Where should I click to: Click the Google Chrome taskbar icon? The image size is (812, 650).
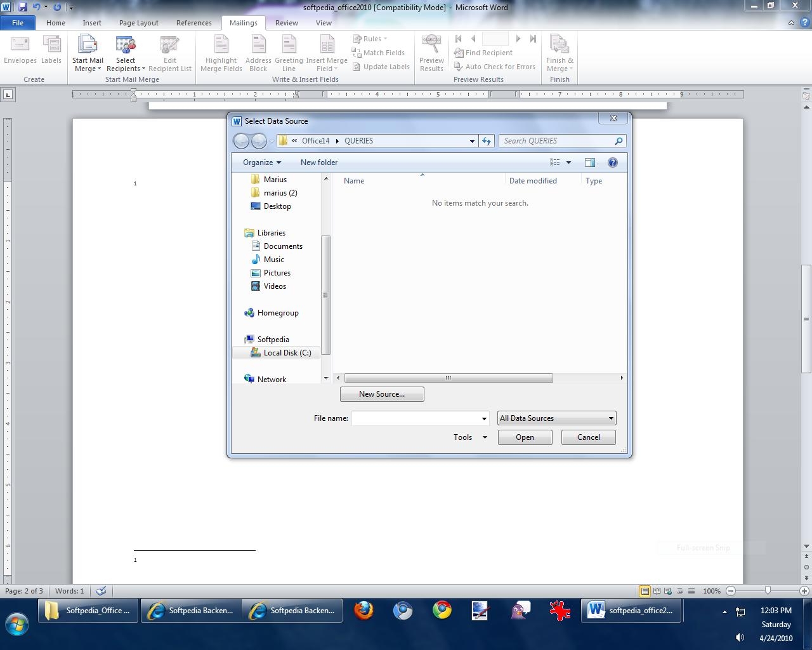(x=442, y=611)
